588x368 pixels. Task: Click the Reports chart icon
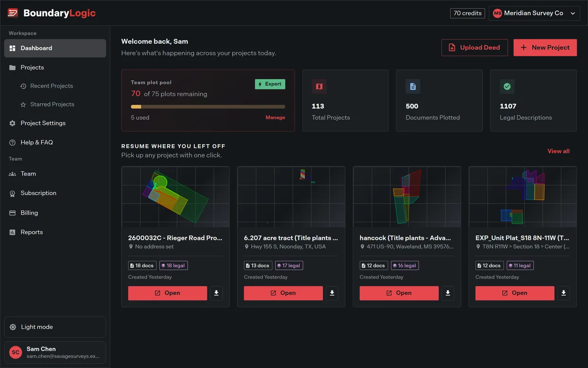[x=12, y=232]
